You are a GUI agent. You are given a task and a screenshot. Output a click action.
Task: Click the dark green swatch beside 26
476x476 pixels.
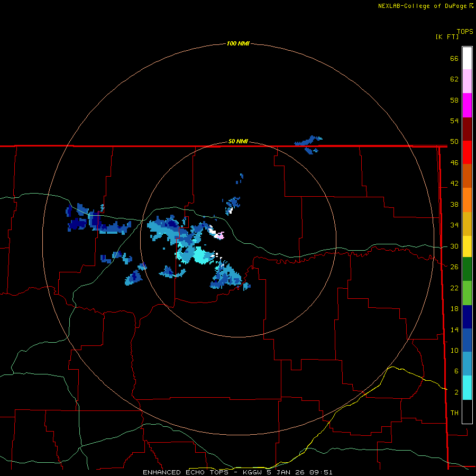click(x=467, y=269)
